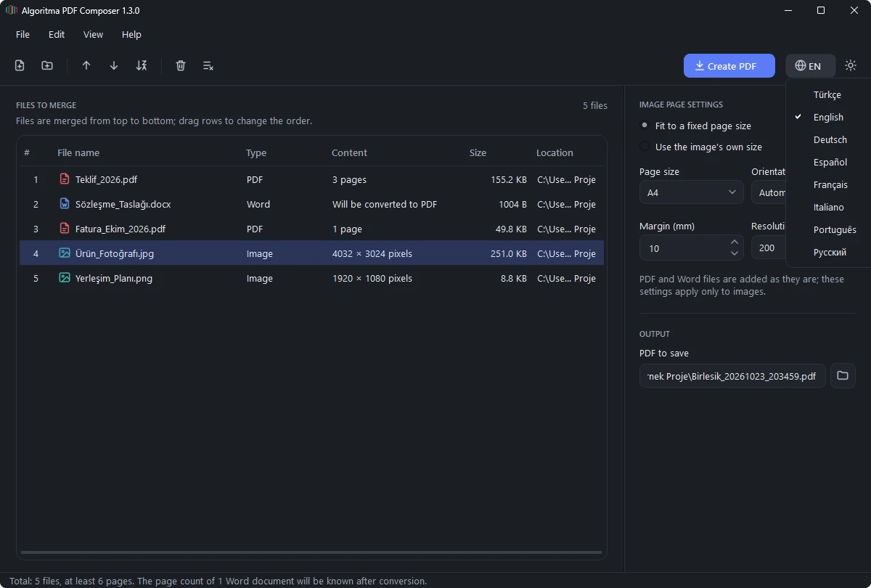Click the Create PDF button
Viewport: 871px width, 588px height.
pos(729,66)
